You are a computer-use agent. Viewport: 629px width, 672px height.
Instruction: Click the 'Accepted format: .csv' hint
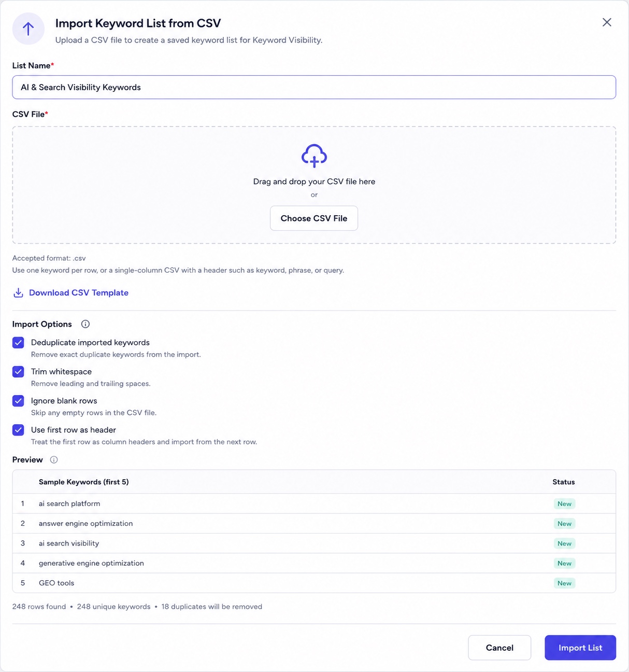click(x=49, y=258)
